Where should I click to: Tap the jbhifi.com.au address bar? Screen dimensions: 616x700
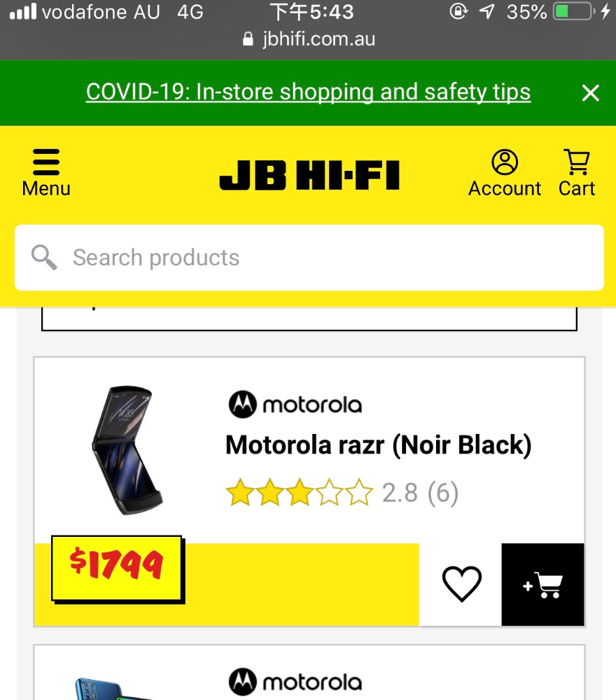click(x=309, y=39)
